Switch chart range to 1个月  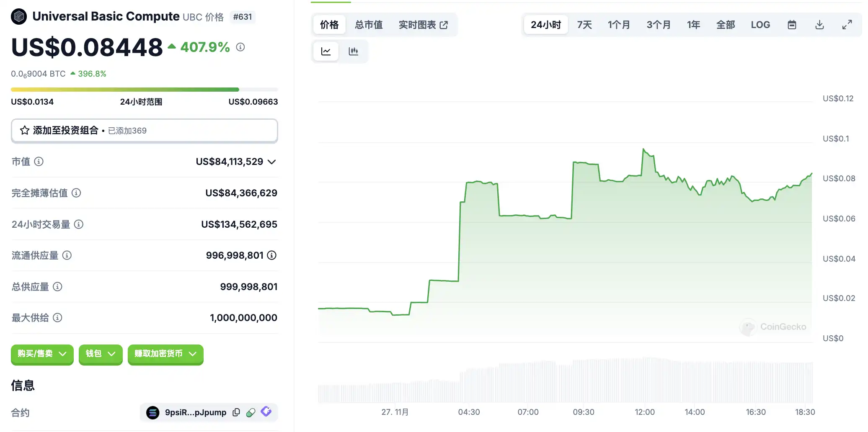(x=619, y=25)
